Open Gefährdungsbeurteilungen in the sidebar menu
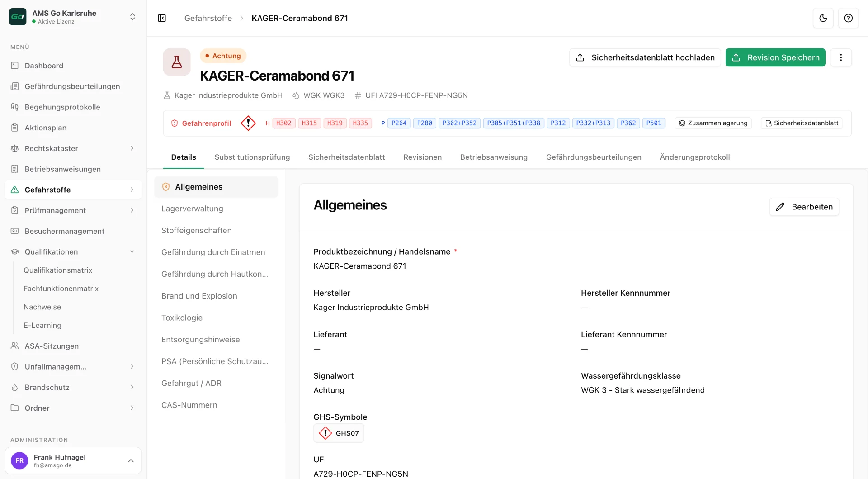The width and height of the screenshot is (868, 479). coord(73,86)
